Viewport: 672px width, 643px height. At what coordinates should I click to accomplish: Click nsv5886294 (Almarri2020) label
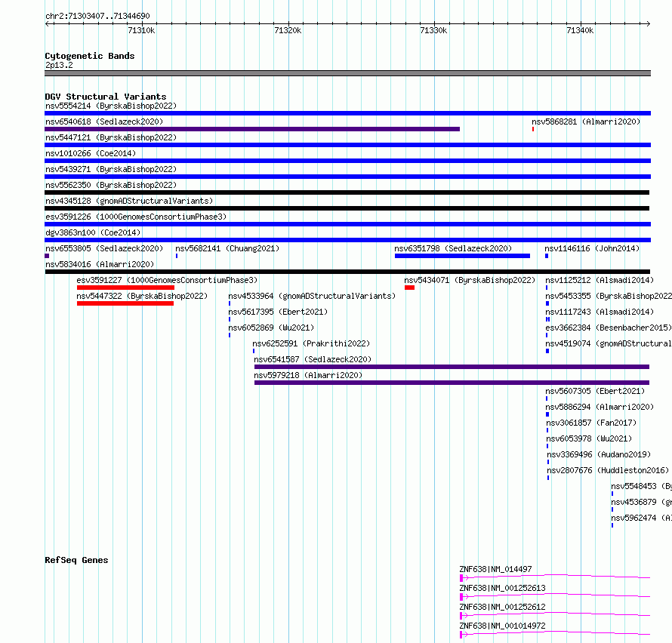pyautogui.click(x=600, y=407)
